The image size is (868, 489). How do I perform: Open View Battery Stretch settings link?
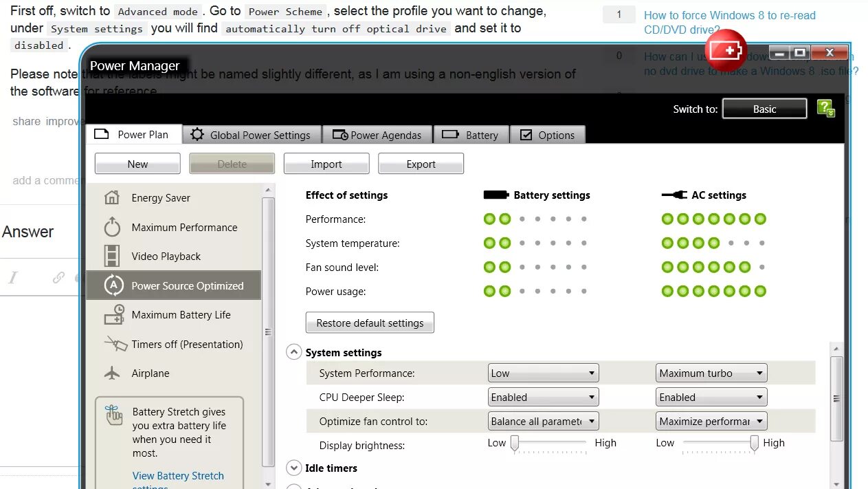[178, 480]
